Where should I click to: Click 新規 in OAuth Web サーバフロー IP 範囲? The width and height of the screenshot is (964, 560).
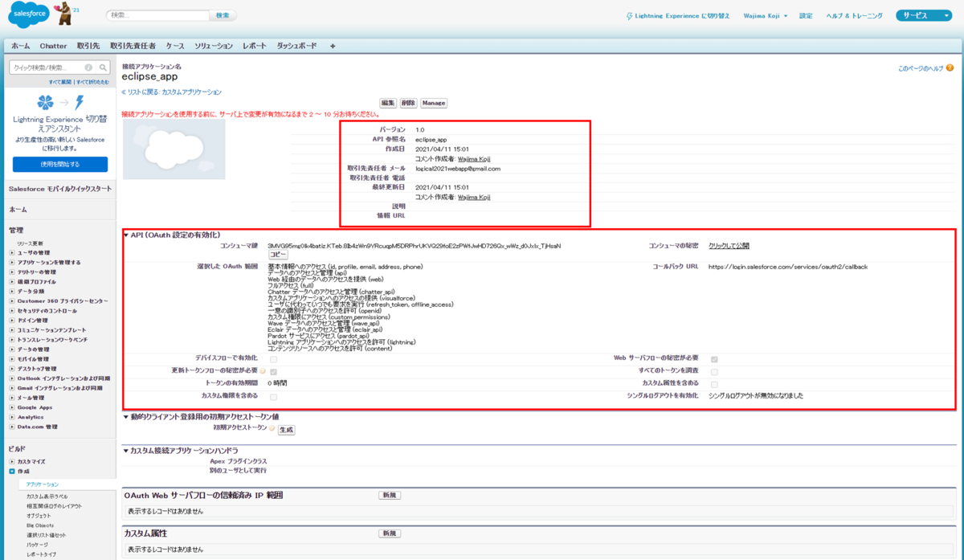[x=390, y=495]
